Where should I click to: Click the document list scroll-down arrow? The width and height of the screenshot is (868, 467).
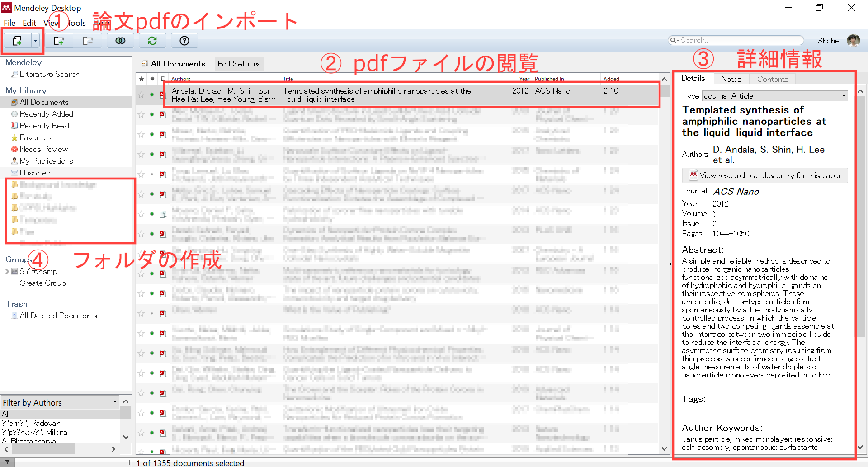[664, 448]
